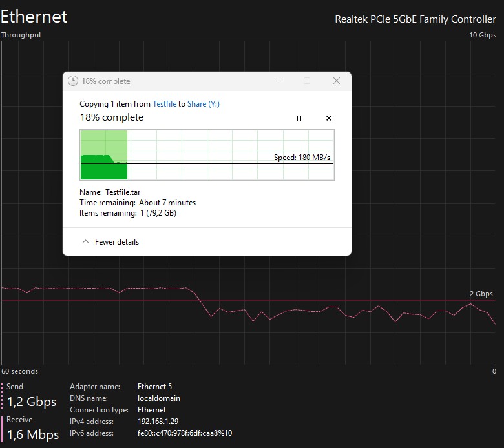The width and height of the screenshot is (504, 448).
Task: Close the copy progress dialog window
Action: pos(337,81)
